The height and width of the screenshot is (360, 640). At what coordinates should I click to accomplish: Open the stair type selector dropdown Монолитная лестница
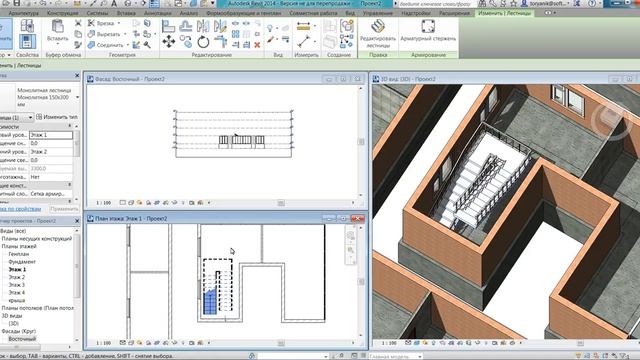[78, 98]
